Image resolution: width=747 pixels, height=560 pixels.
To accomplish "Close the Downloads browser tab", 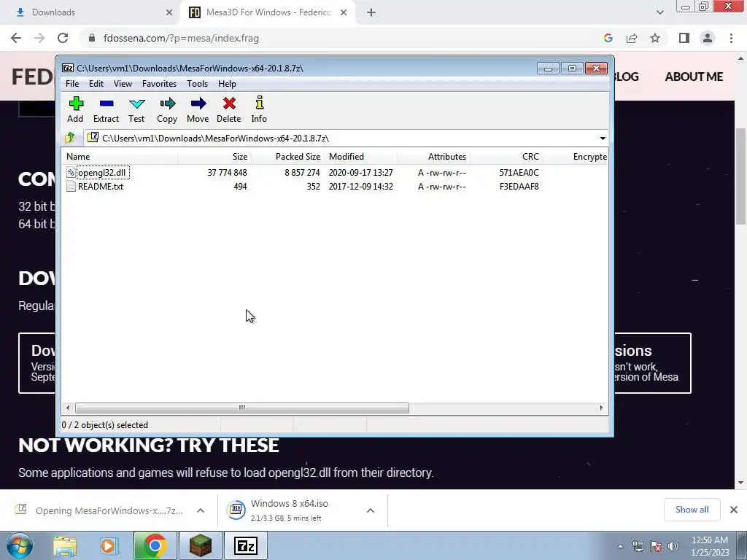I will click(169, 12).
